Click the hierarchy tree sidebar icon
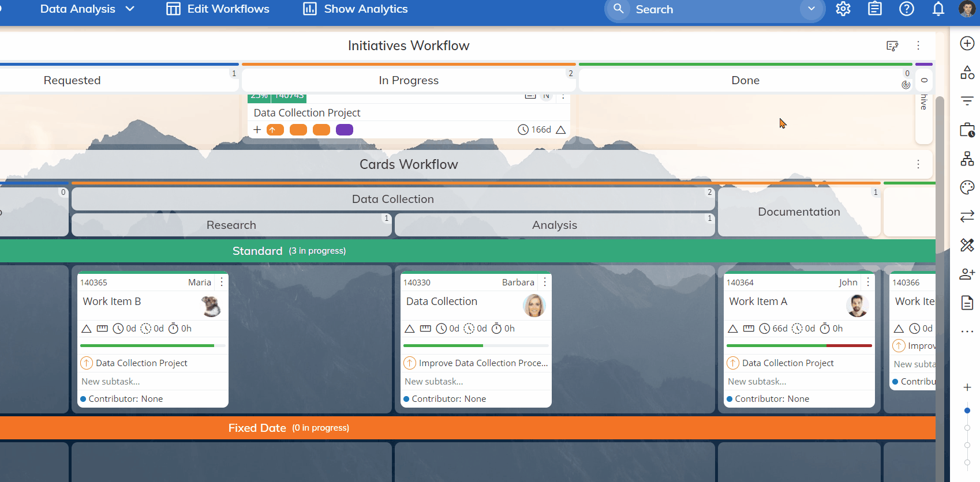This screenshot has width=980, height=482. tap(967, 159)
